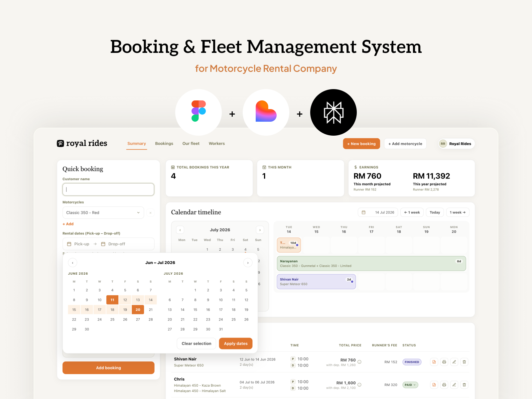Open the Our fleet tab

(191, 144)
